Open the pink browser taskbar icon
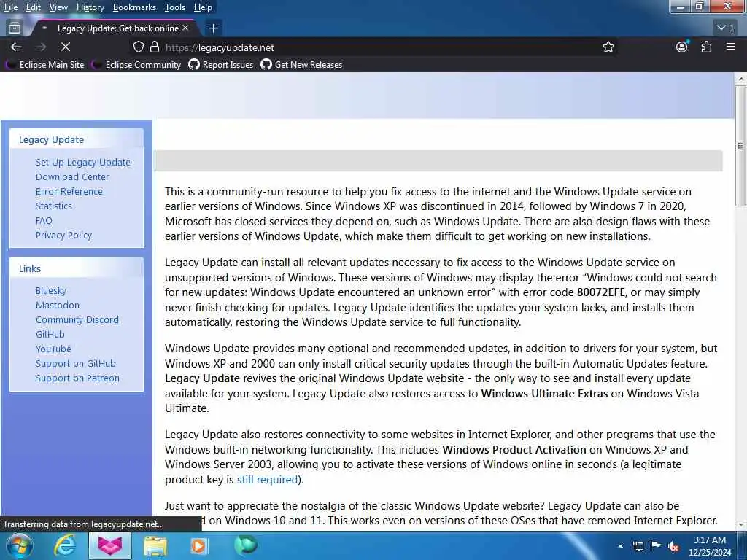 click(x=109, y=545)
